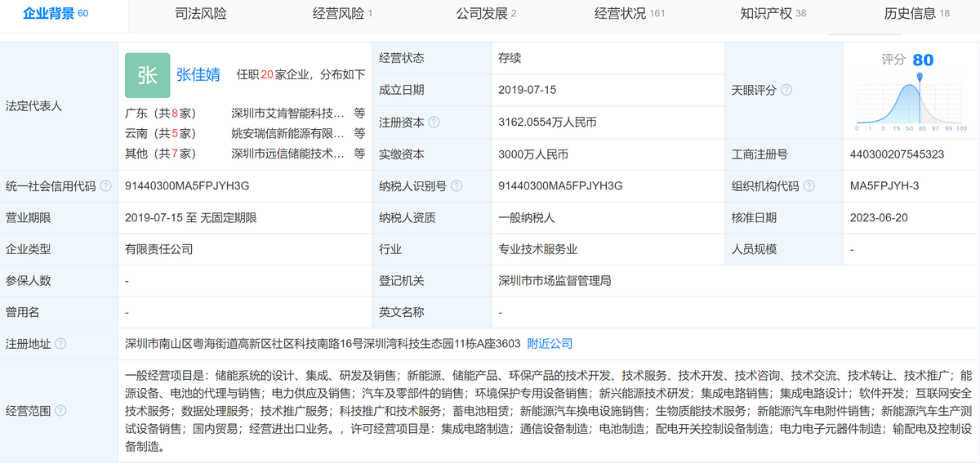Click the 一般纳税人 value
Image resolution: width=980 pixels, height=464 pixels.
(527, 218)
